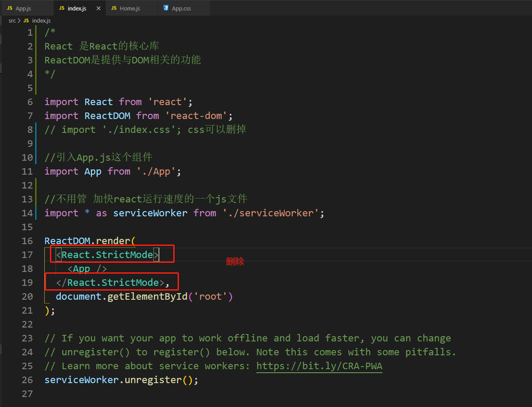Click line number 11 in the gutter
Image resolution: width=532 pixels, height=407 pixels.
tap(27, 172)
